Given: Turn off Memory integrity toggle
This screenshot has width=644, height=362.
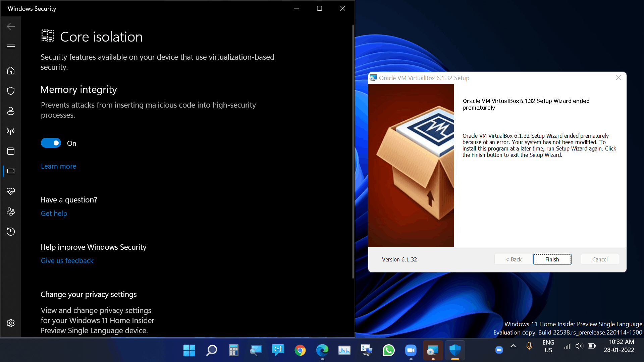Looking at the screenshot, I should [51, 143].
